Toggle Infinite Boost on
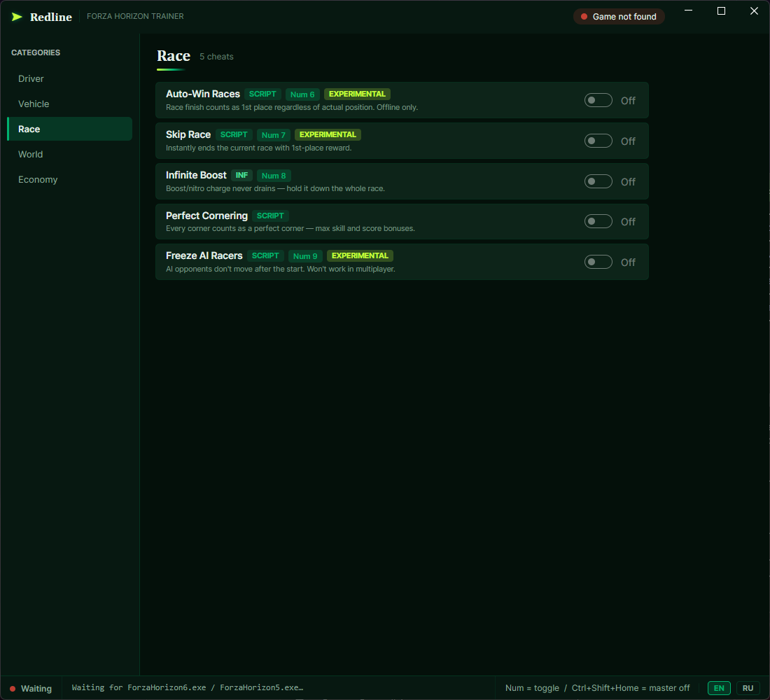Screen dimensions: 770x700 coord(598,181)
